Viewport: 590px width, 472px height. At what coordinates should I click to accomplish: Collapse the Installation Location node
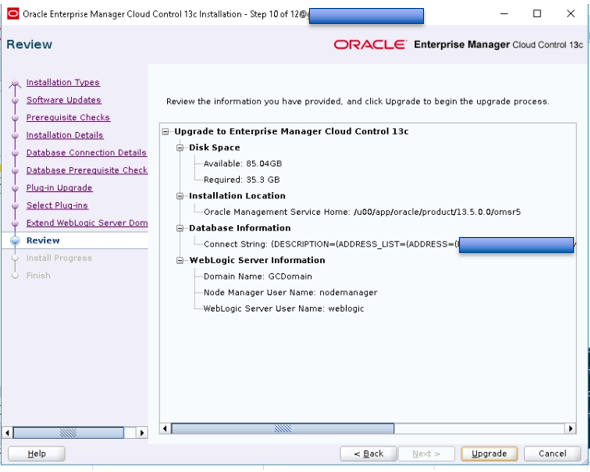click(x=180, y=196)
